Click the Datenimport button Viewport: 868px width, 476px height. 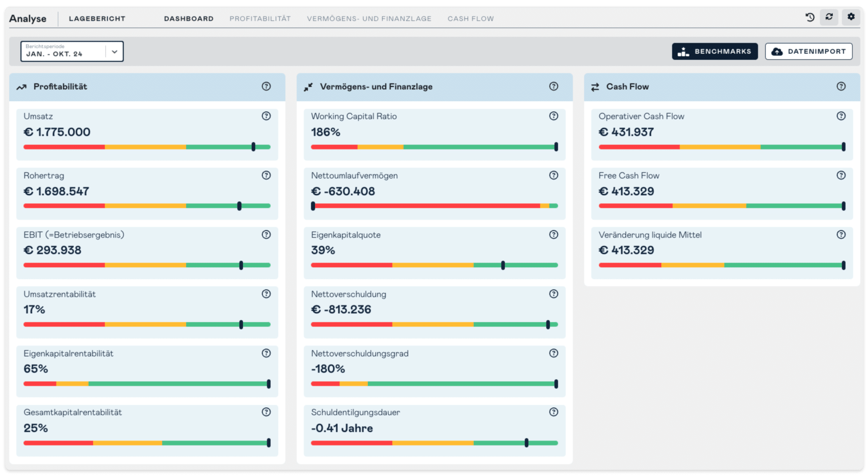809,51
